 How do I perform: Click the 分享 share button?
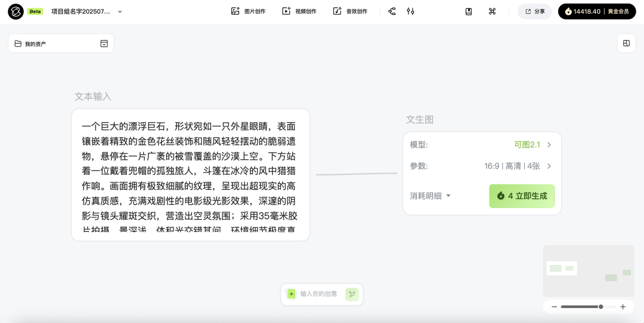click(x=535, y=11)
